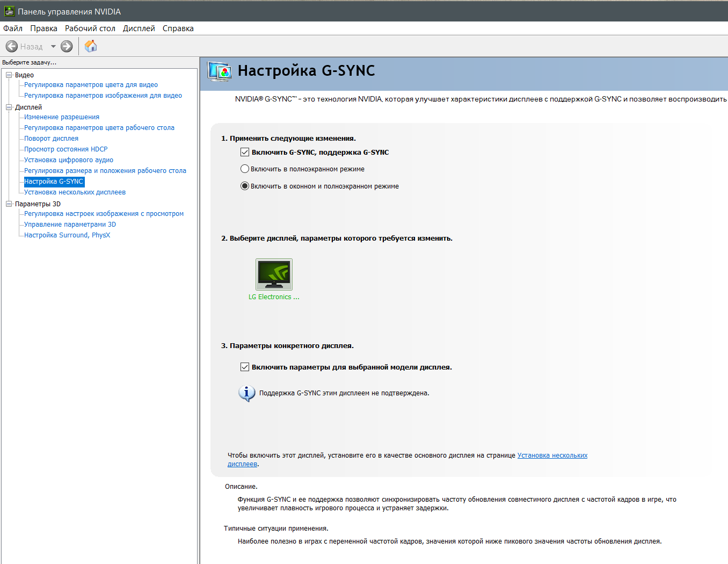728x564 pixels.
Task: Click the 'Параметры 3D' group label
Action: coord(38,204)
